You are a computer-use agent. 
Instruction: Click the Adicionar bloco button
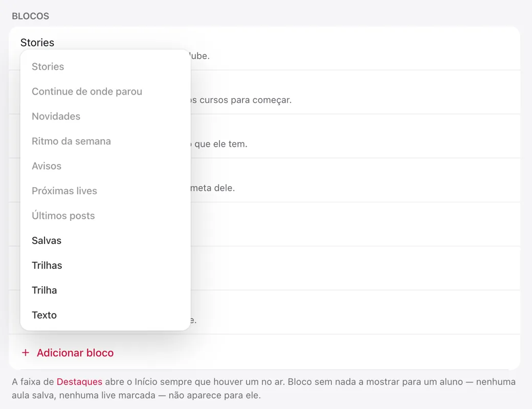click(68, 353)
